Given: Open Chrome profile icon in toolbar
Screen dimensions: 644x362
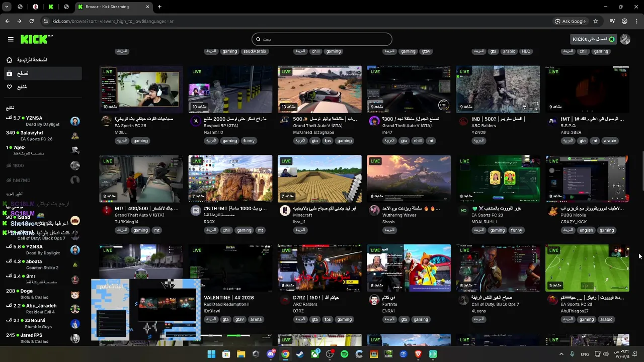Looking at the screenshot, I should point(624,21).
